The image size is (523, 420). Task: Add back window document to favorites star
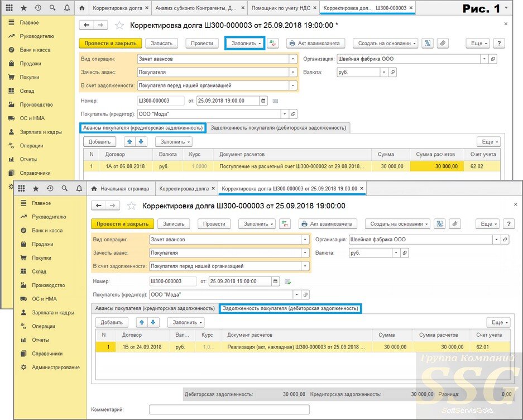point(119,25)
